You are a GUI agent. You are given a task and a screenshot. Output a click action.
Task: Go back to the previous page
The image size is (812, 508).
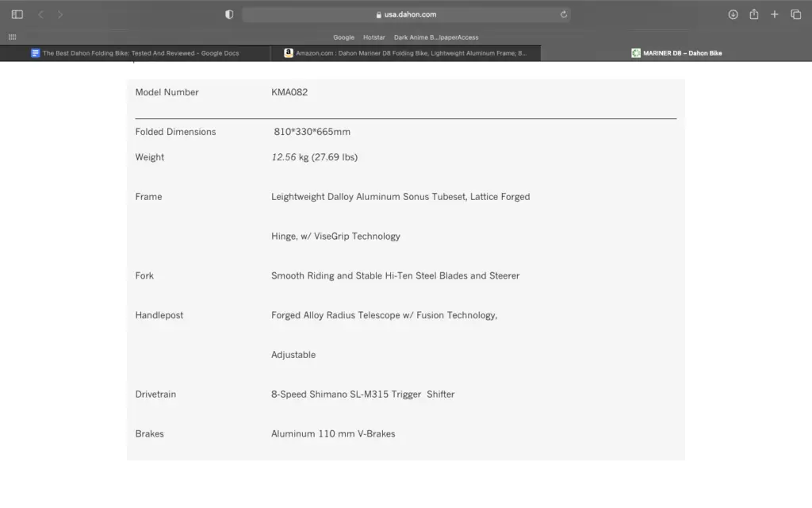point(41,14)
